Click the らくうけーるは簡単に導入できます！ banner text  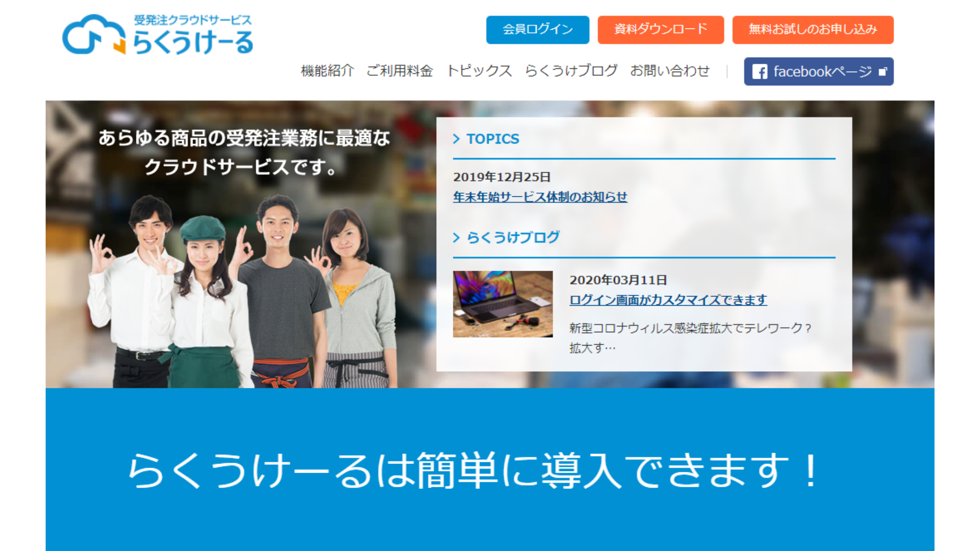pyautogui.click(x=473, y=470)
